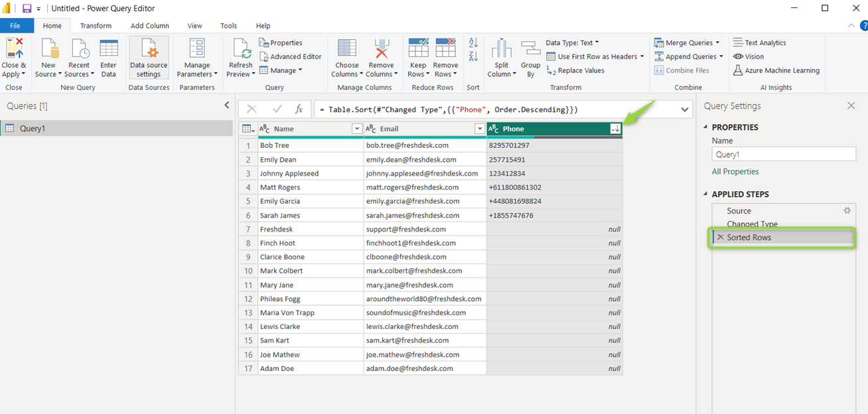Click the New Source icon
The width and height of the screenshot is (868, 414).
coord(50,48)
